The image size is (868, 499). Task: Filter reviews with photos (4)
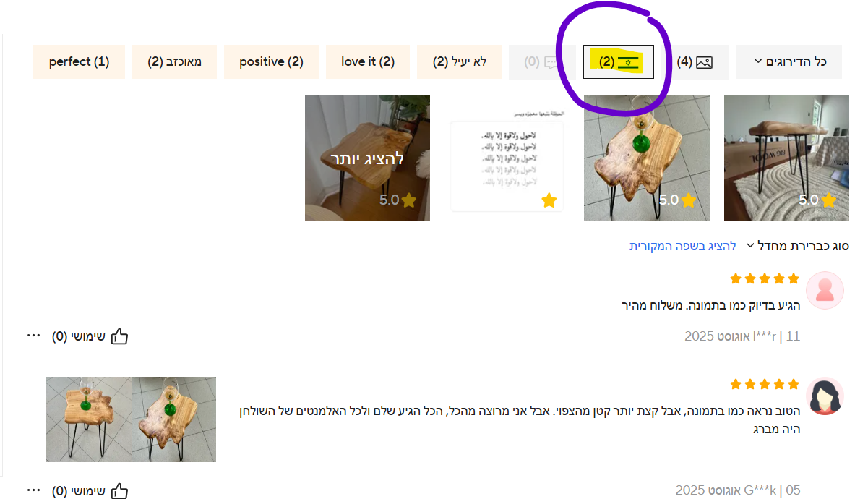(695, 62)
